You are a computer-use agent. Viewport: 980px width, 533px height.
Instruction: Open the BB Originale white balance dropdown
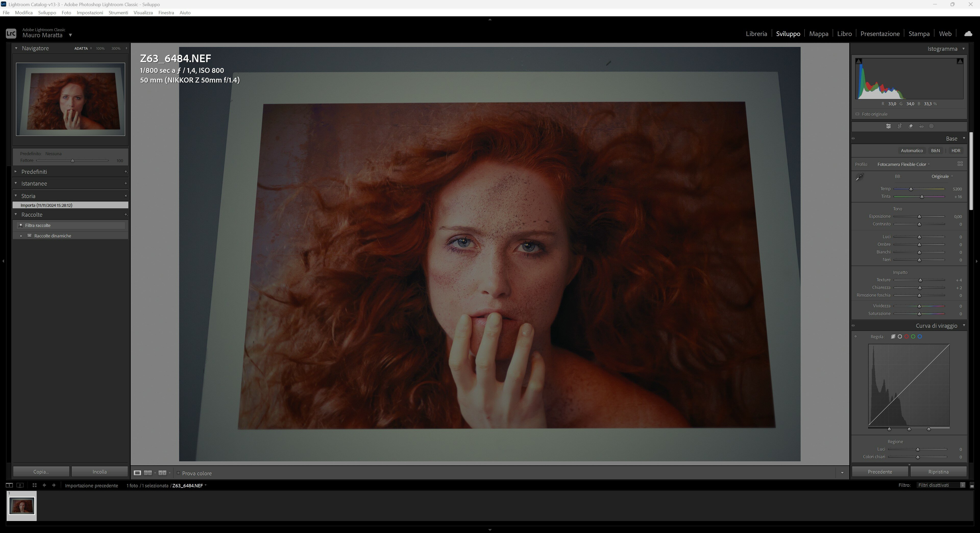[942, 177]
